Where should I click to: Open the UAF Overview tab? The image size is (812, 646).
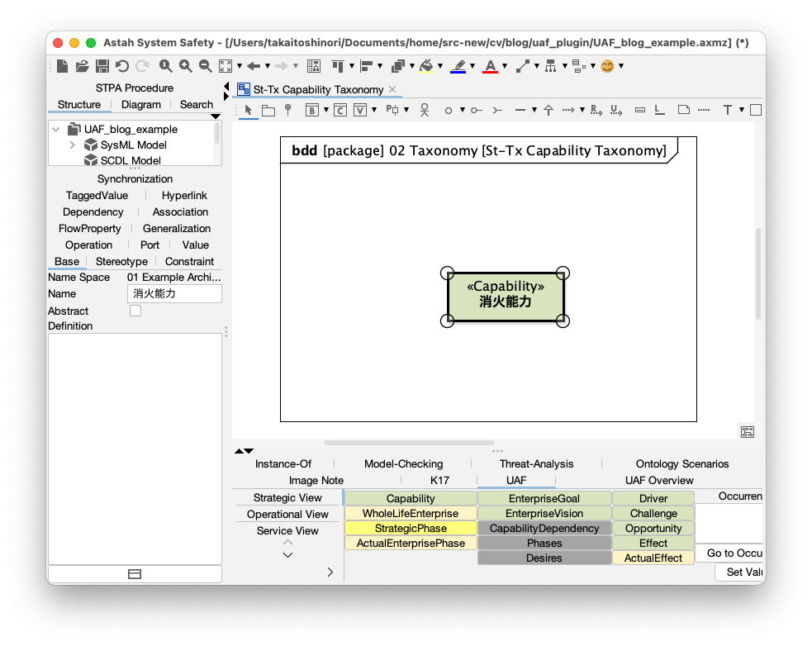(658, 480)
